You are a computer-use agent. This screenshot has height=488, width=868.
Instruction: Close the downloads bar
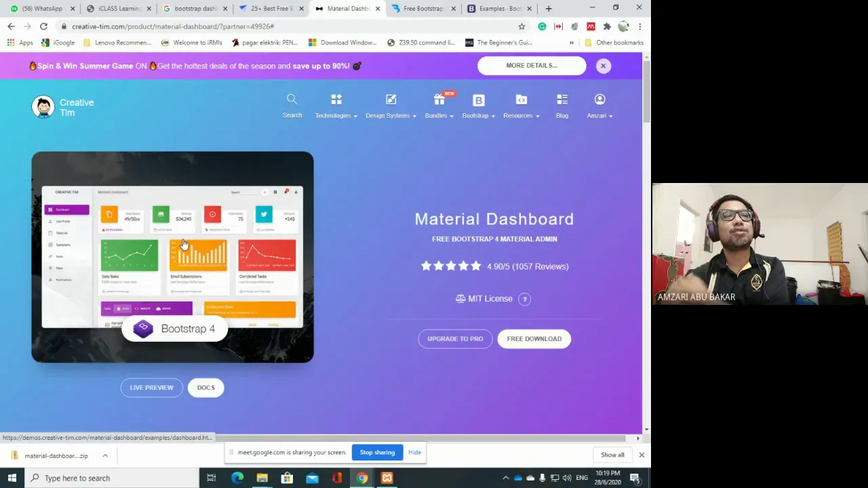coord(642,455)
